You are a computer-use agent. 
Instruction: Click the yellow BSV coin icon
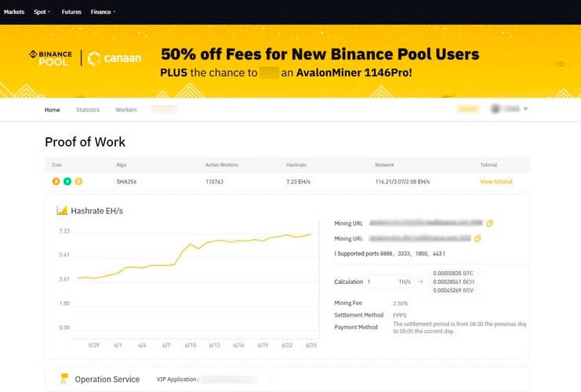click(x=78, y=181)
